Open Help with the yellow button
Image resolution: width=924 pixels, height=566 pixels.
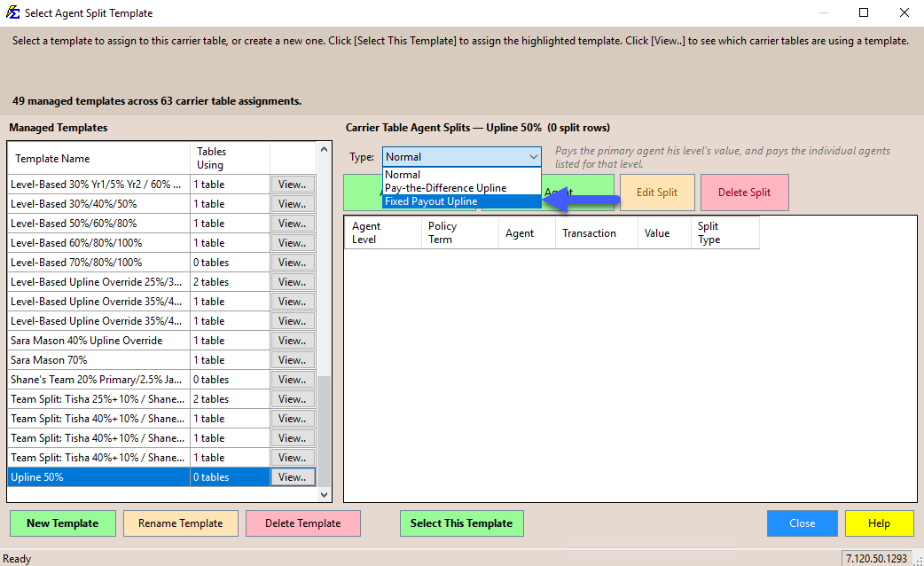coord(879,523)
